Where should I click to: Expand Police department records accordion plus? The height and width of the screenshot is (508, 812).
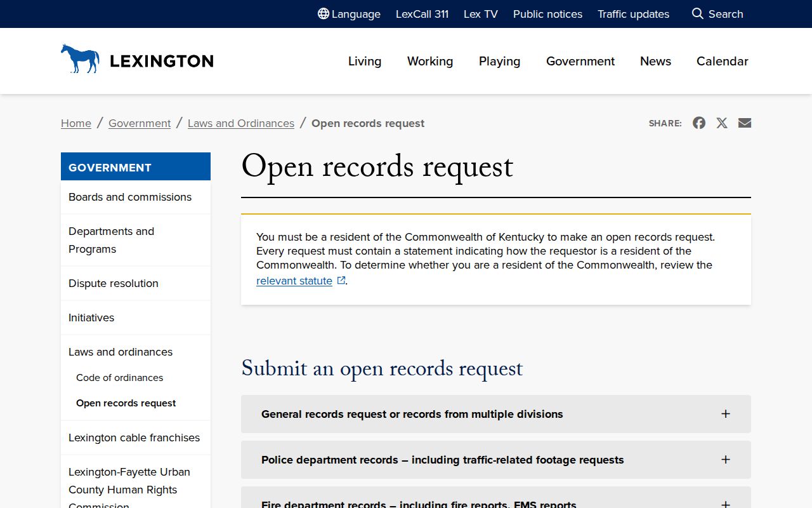coord(726,460)
